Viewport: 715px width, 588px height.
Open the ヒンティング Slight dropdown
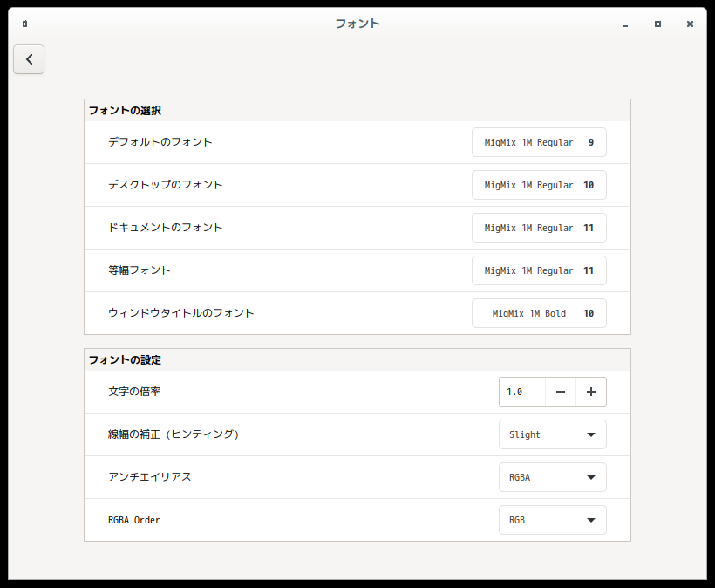pos(553,434)
